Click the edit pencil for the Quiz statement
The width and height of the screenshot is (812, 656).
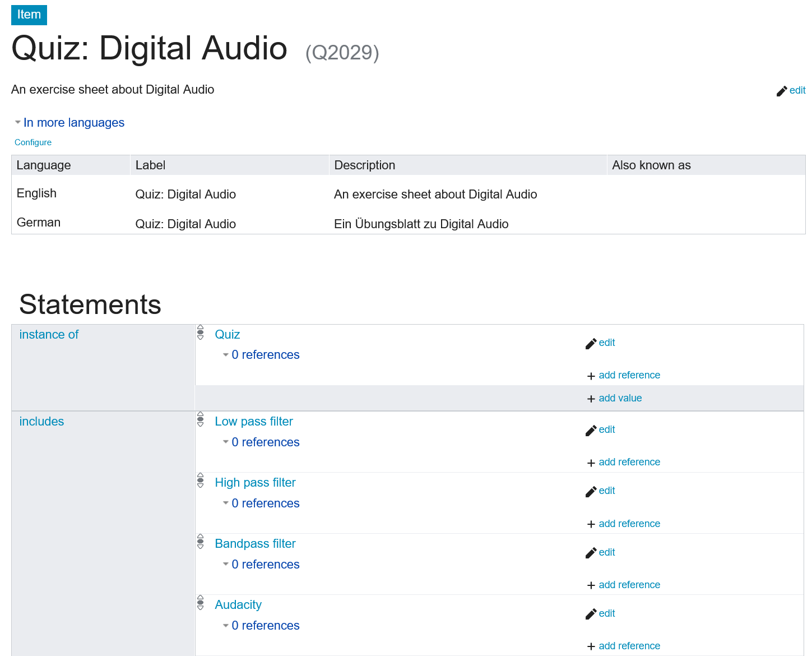point(591,343)
